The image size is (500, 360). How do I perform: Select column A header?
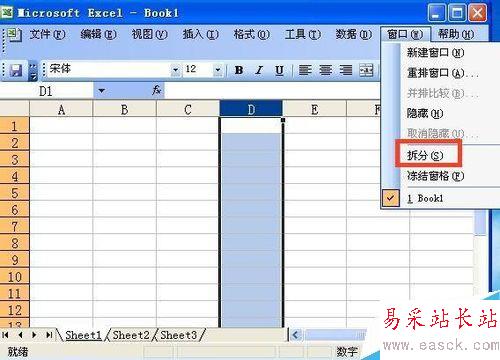[61, 109]
